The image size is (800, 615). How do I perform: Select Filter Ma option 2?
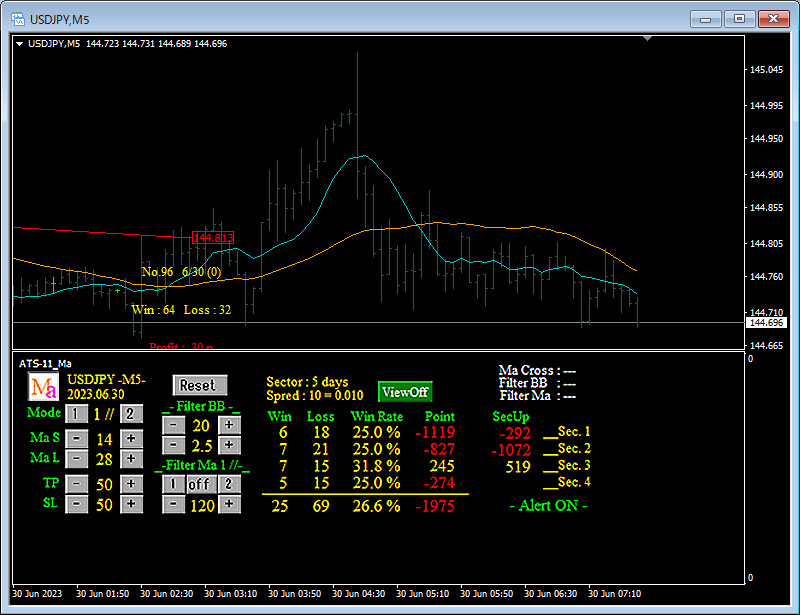pos(229,484)
